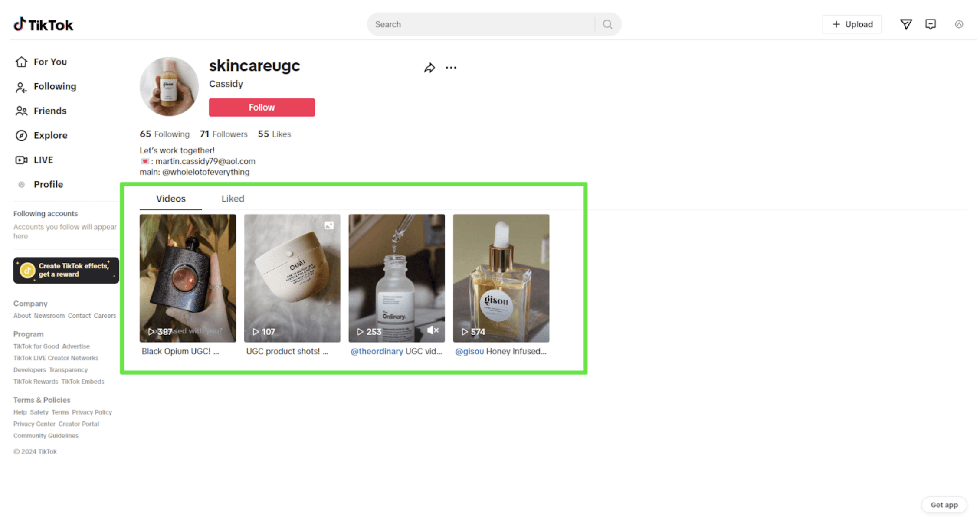The height and width of the screenshot is (519, 980).
Task: View the 71 Followers count
Action: pyautogui.click(x=224, y=134)
